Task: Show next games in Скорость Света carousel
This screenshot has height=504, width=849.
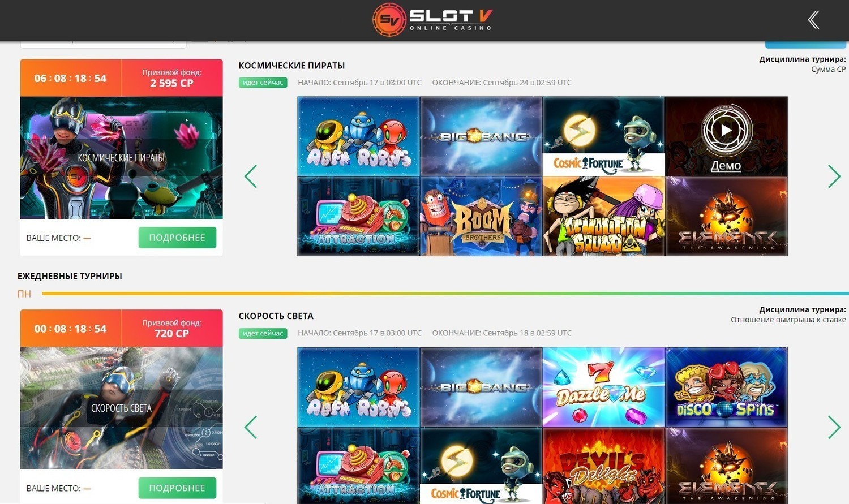Action: pos(834,427)
